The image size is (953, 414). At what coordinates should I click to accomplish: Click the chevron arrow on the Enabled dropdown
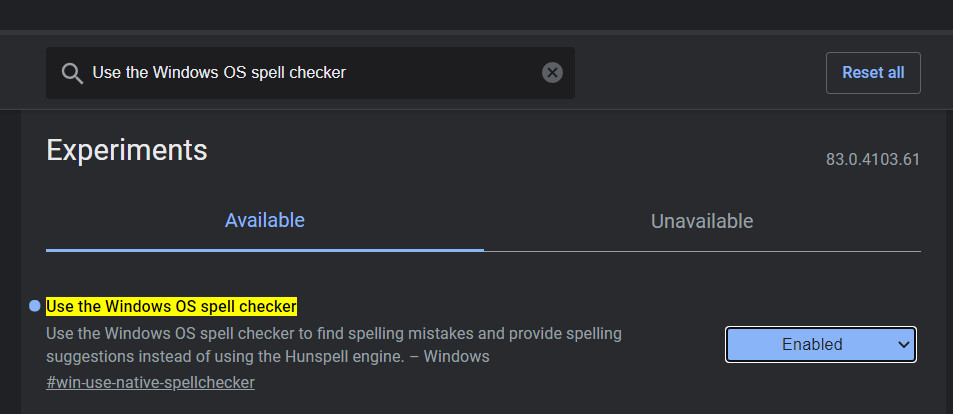904,344
